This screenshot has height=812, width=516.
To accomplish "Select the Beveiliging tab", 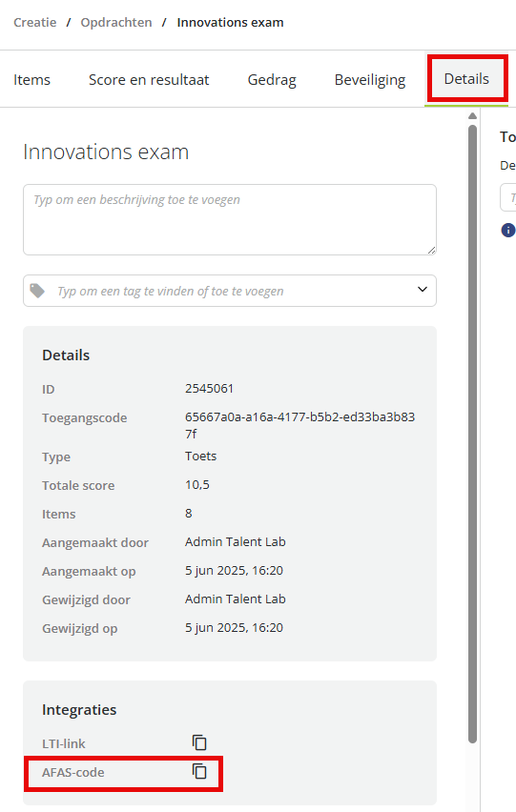I will 370,80.
